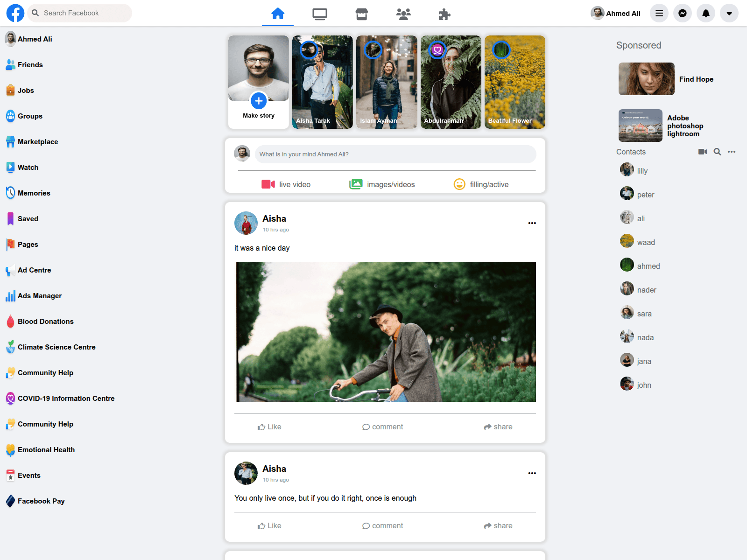Screen dimensions: 747x560
Task: Search contacts with the magnifier icon
Action: (x=717, y=152)
